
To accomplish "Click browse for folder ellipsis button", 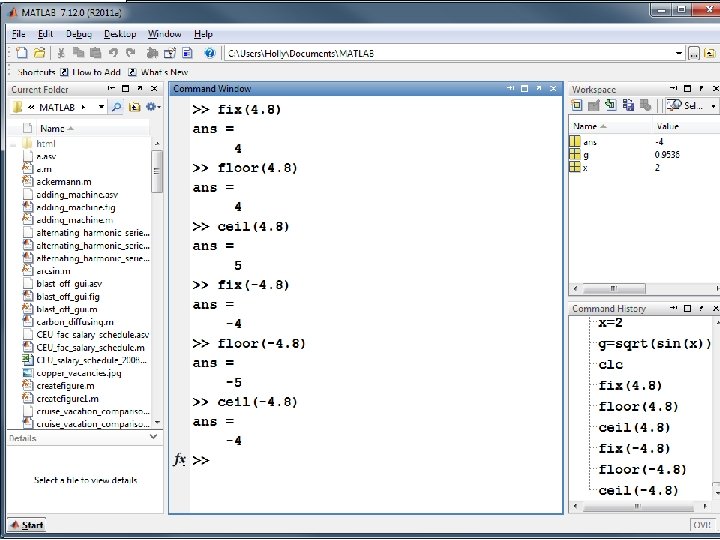I will 694,54.
